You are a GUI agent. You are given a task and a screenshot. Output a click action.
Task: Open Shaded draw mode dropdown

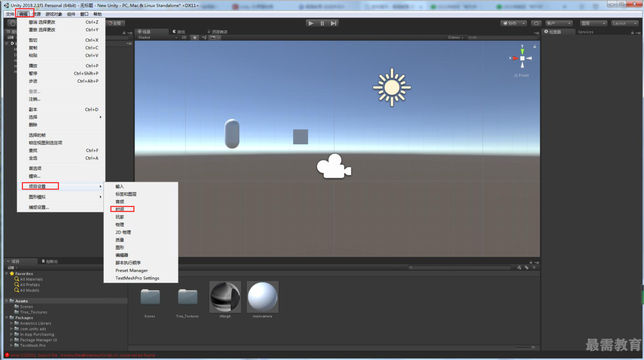pos(158,38)
